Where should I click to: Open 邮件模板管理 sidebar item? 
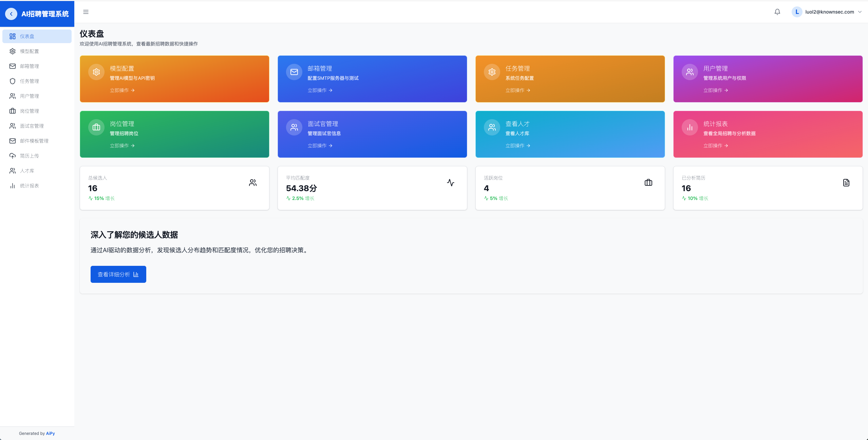(x=34, y=141)
